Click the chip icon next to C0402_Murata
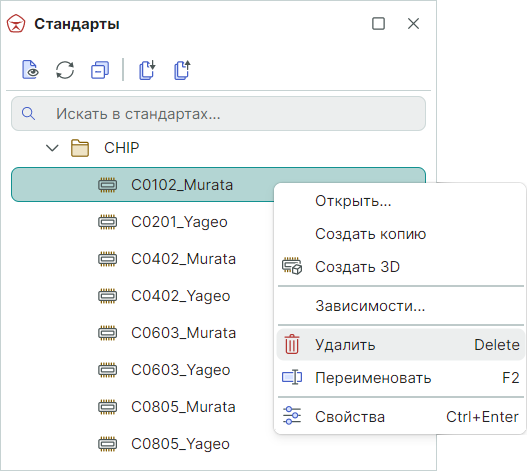The height and width of the screenshot is (471, 527). [x=108, y=259]
